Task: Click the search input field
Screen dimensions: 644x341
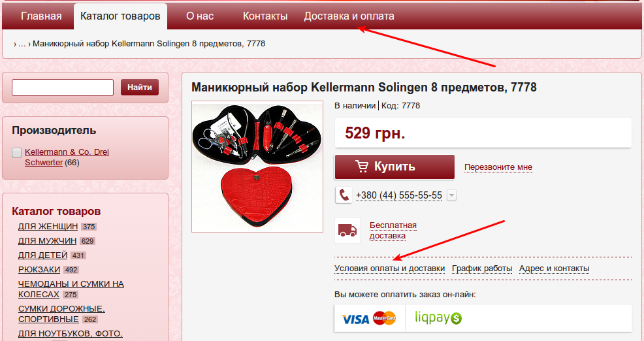Action: (63, 88)
